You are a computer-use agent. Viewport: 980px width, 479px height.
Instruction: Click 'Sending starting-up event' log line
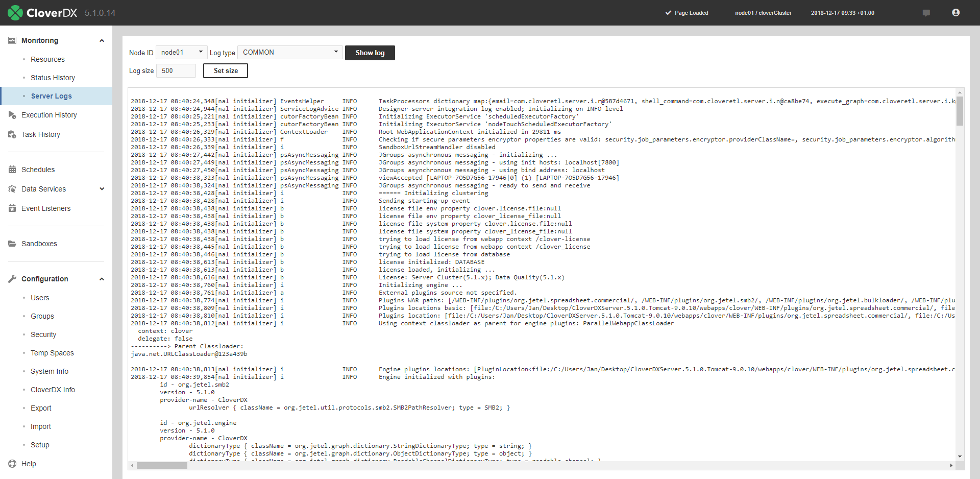[424, 201]
